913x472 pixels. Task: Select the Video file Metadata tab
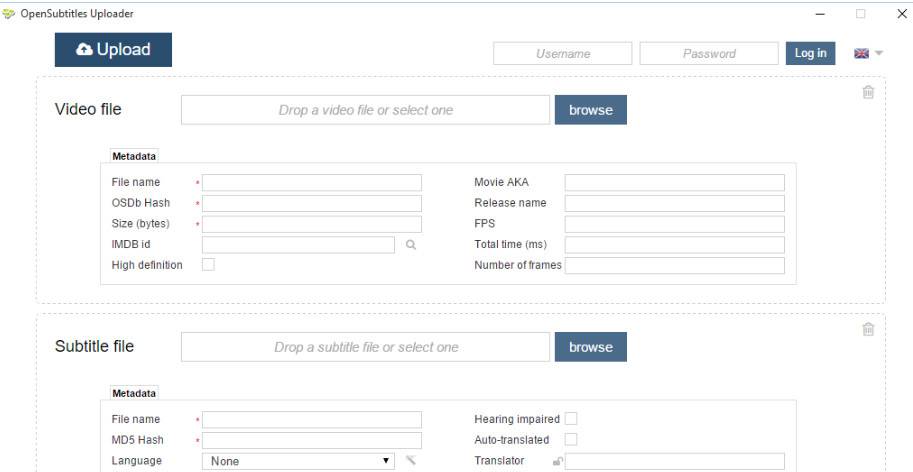coord(134,156)
